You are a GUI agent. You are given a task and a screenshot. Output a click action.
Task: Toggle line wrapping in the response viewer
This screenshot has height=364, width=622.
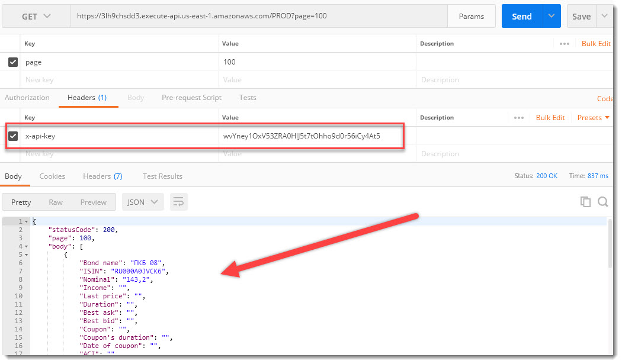point(179,202)
